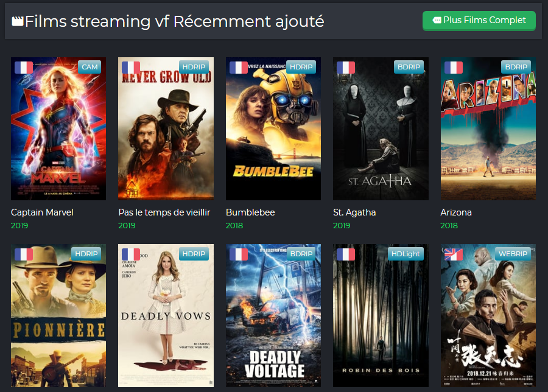Open the Never Grow Old poster
This screenshot has height=392, width=548.
tap(166, 128)
